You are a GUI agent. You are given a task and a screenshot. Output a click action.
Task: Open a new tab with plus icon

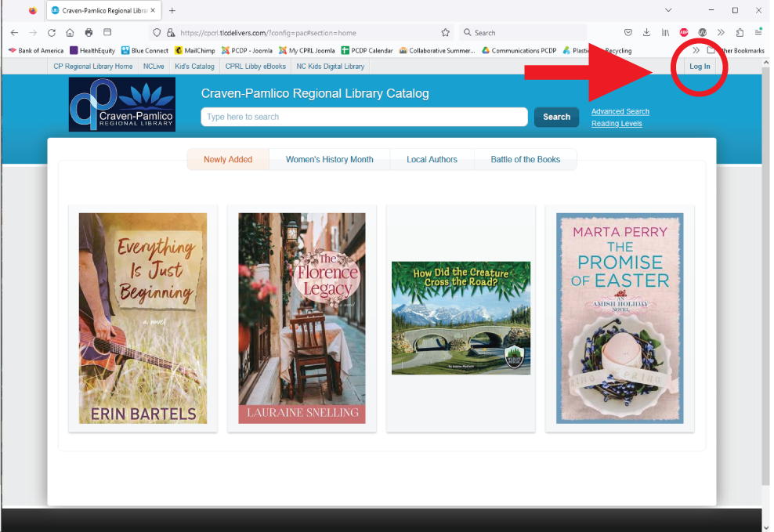point(172,10)
